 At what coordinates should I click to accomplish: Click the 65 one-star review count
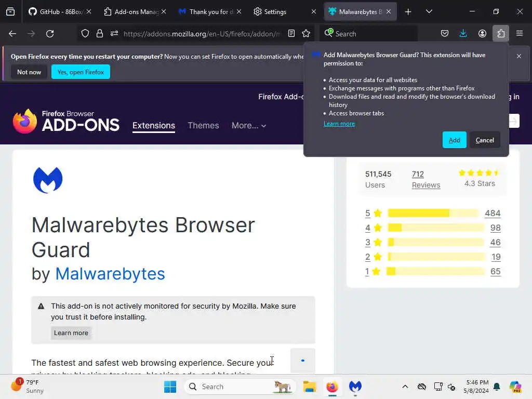point(495,271)
